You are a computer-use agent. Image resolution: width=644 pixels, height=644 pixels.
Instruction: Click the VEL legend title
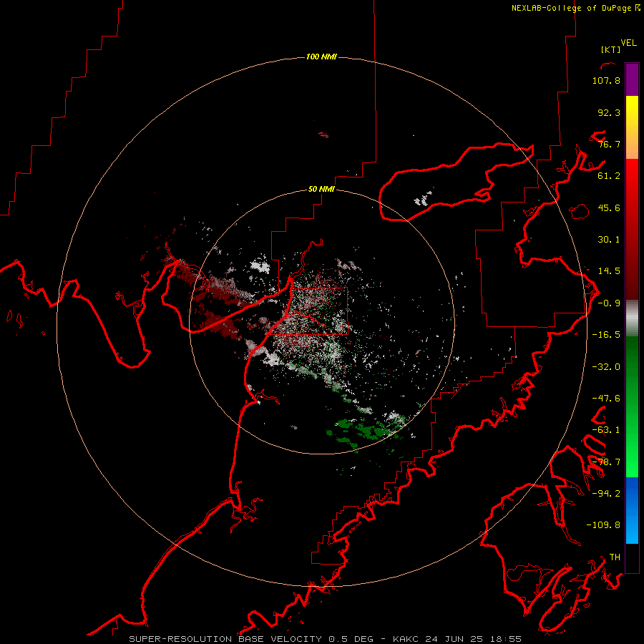[x=628, y=43]
